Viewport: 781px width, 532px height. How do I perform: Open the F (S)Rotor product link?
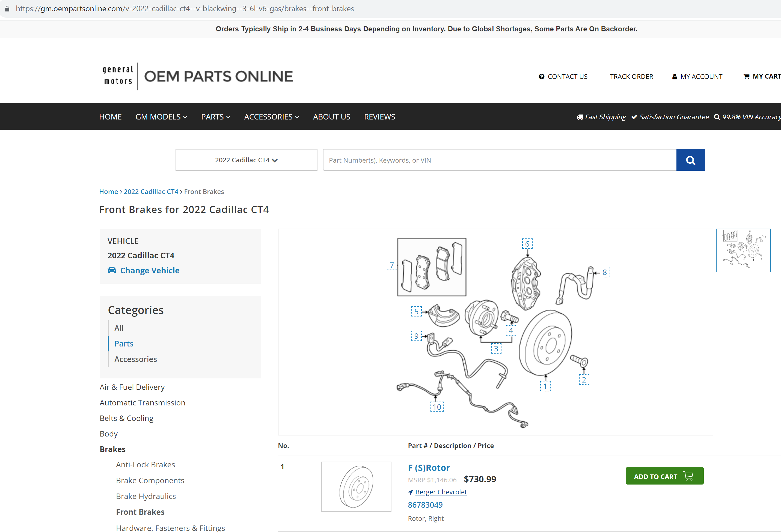[x=429, y=468]
